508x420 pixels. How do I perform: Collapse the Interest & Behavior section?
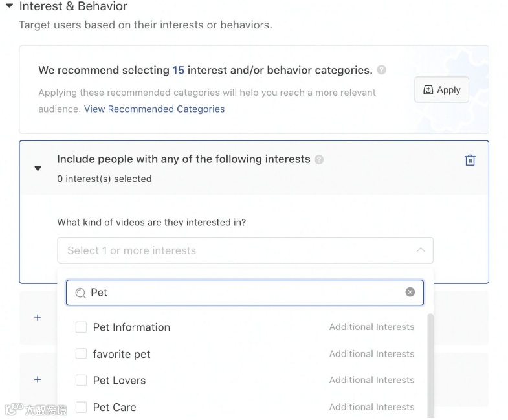click(9, 6)
